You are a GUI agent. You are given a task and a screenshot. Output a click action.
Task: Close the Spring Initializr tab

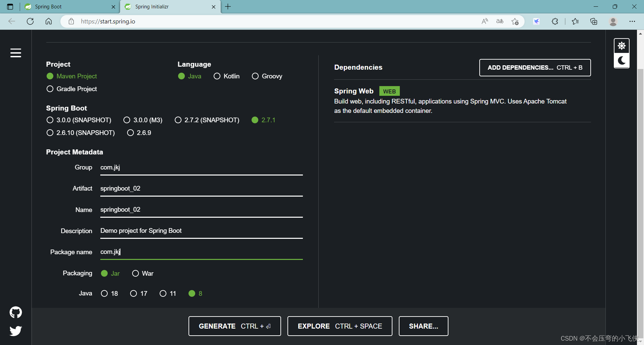click(214, 7)
